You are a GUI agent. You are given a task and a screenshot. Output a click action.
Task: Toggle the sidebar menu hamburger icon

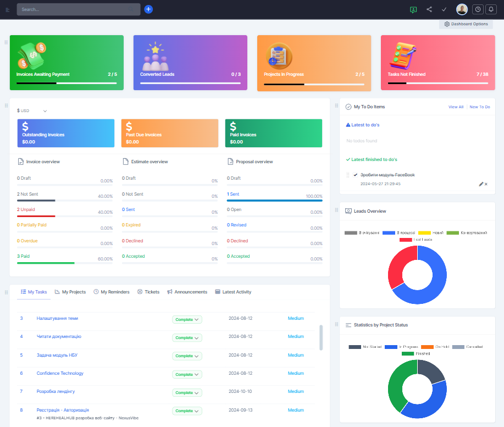(x=8, y=9)
